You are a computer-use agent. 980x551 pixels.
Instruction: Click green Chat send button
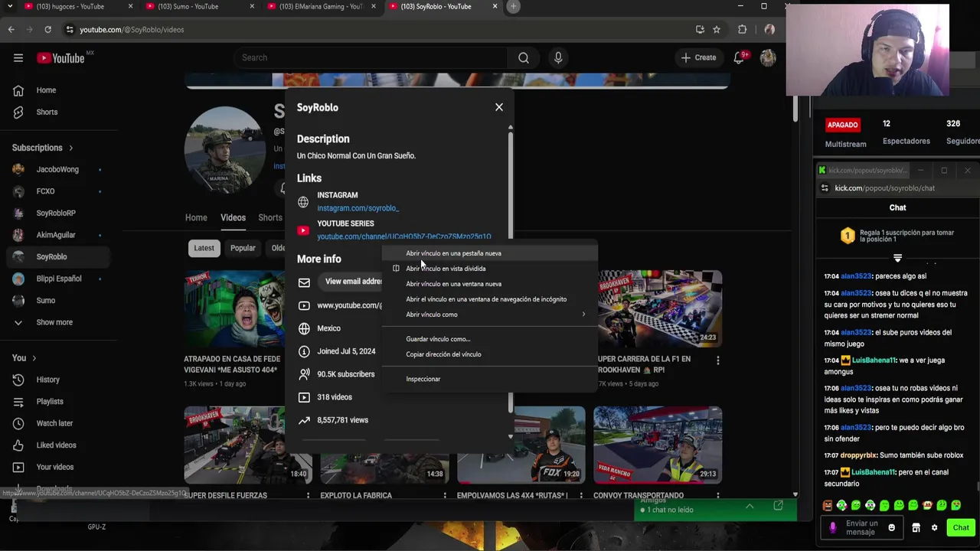[x=960, y=527]
